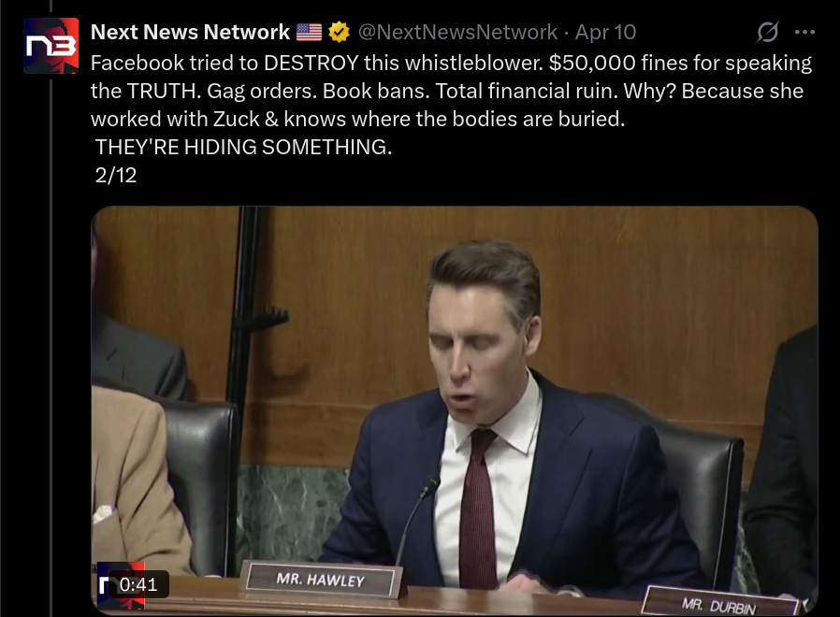Click the 0:41 video duration badge
The height and width of the screenshot is (617, 840).
pyautogui.click(x=138, y=584)
